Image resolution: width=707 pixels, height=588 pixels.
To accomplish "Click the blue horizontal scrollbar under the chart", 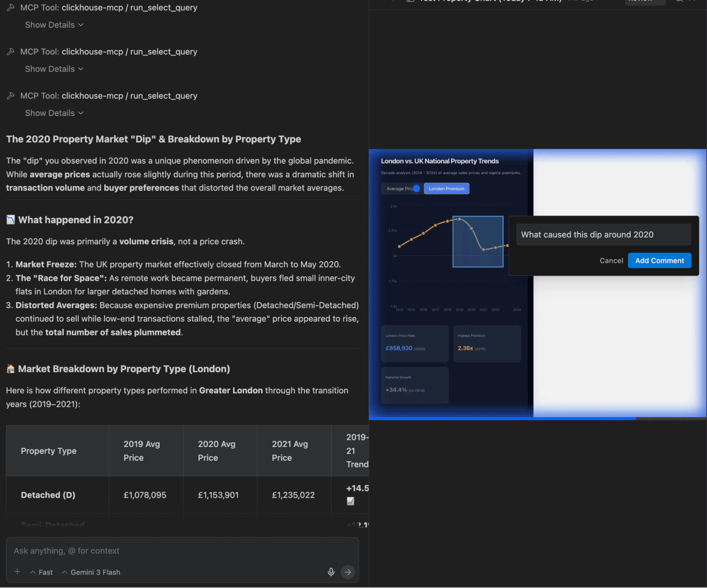I will 502,419.
